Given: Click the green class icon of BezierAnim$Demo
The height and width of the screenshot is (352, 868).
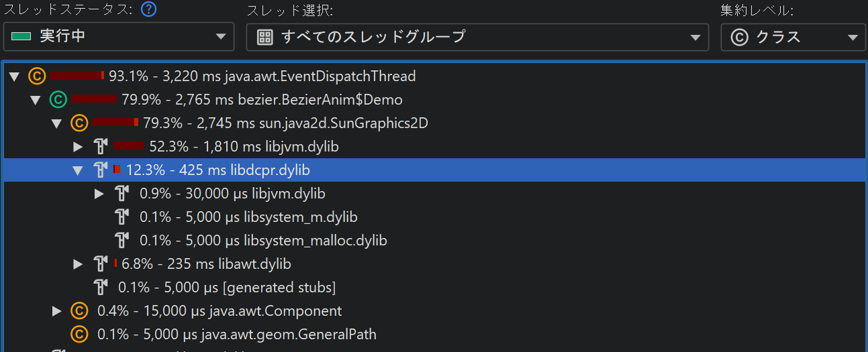Looking at the screenshot, I should pyautogui.click(x=58, y=100).
